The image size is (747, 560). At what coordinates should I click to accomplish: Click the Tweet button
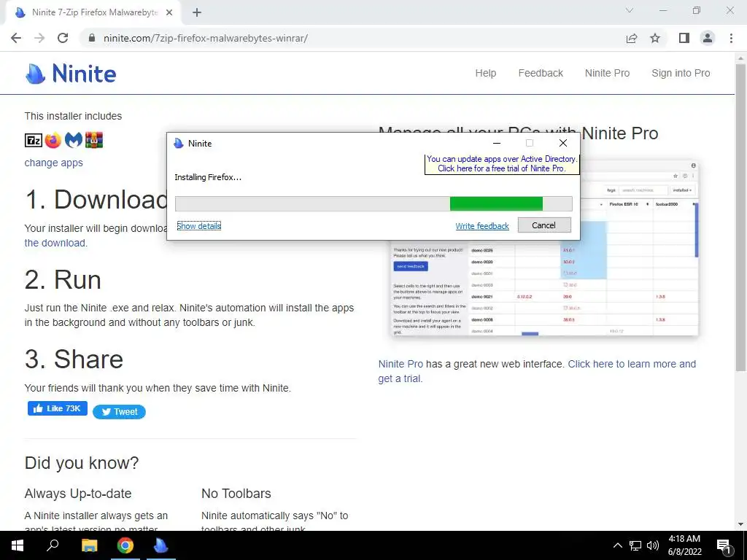coord(119,412)
